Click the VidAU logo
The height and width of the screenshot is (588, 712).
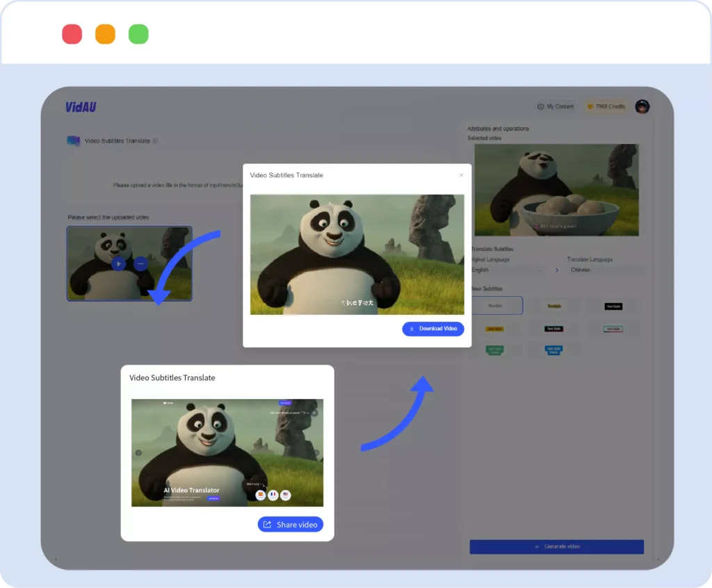(81, 107)
